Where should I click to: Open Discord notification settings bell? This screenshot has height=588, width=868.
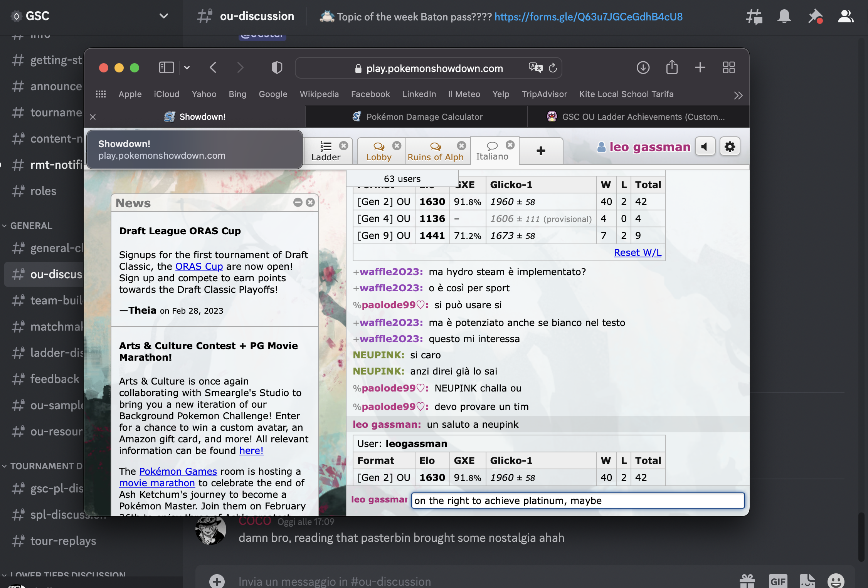coord(784,16)
